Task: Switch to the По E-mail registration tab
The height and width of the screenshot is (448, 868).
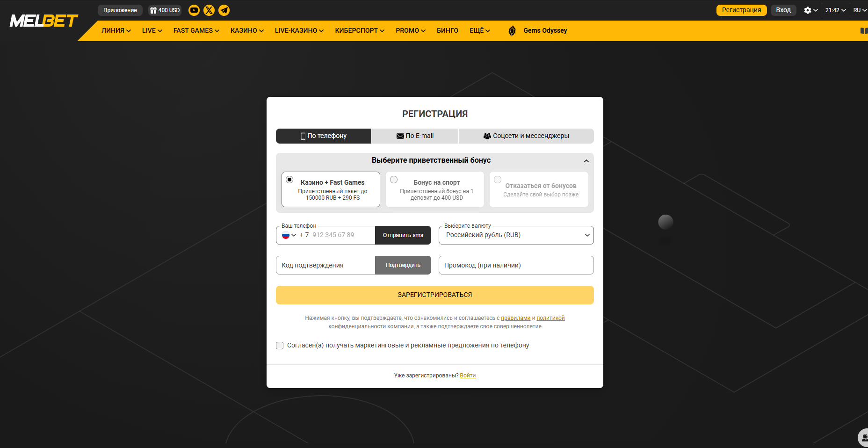Action: click(x=415, y=136)
